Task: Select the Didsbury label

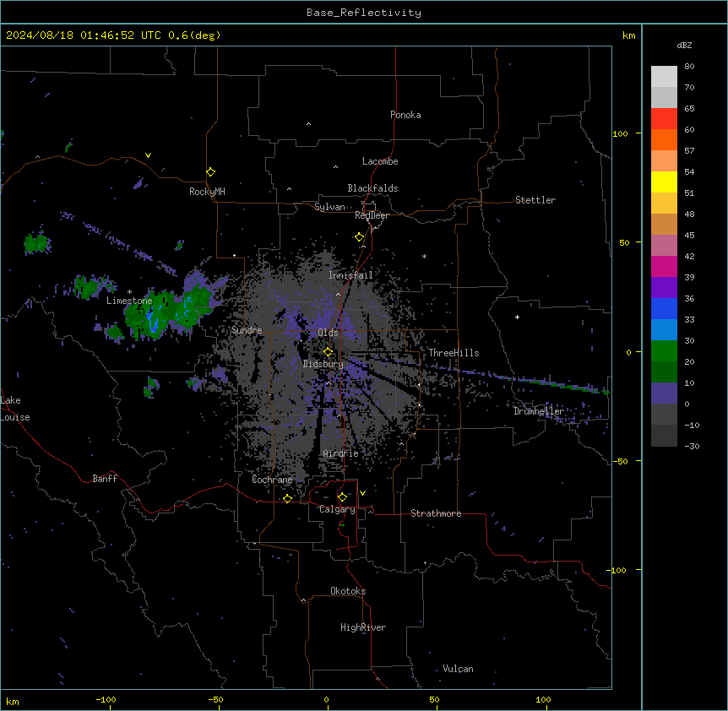Action: (323, 364)
